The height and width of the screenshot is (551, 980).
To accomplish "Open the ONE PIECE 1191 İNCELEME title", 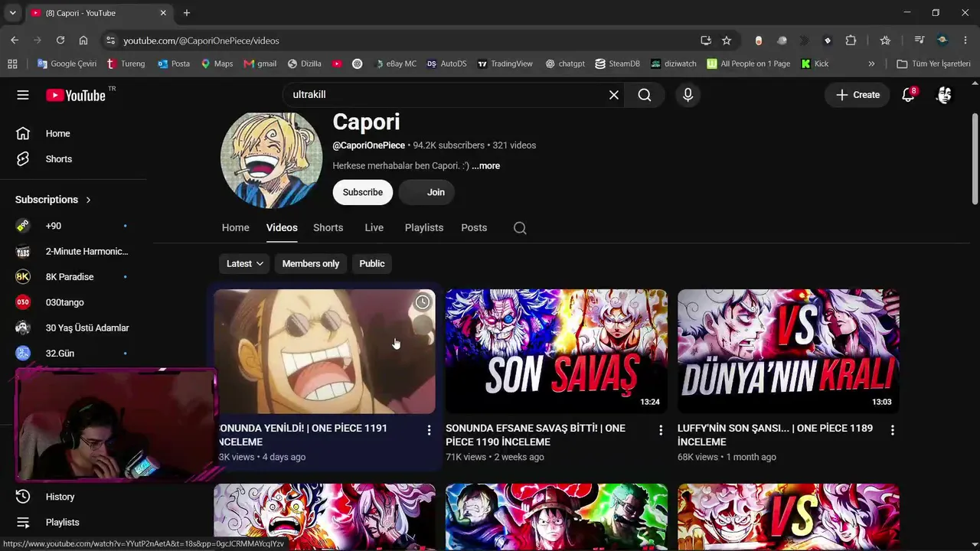I will (303, 435).
